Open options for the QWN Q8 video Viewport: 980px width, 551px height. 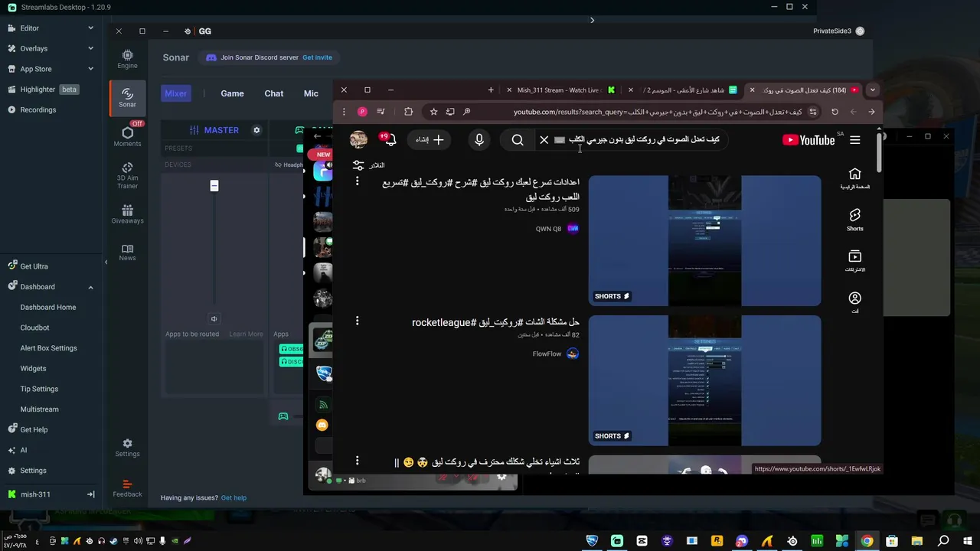click(x=357, y=181)
